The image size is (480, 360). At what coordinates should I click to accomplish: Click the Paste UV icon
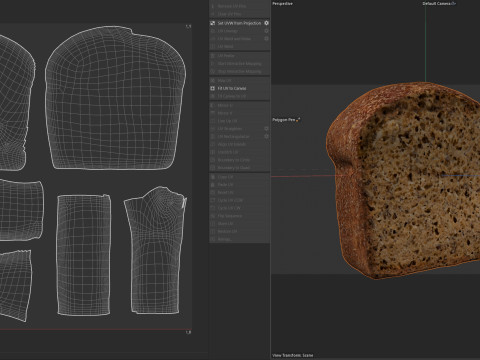coord(213,185)
